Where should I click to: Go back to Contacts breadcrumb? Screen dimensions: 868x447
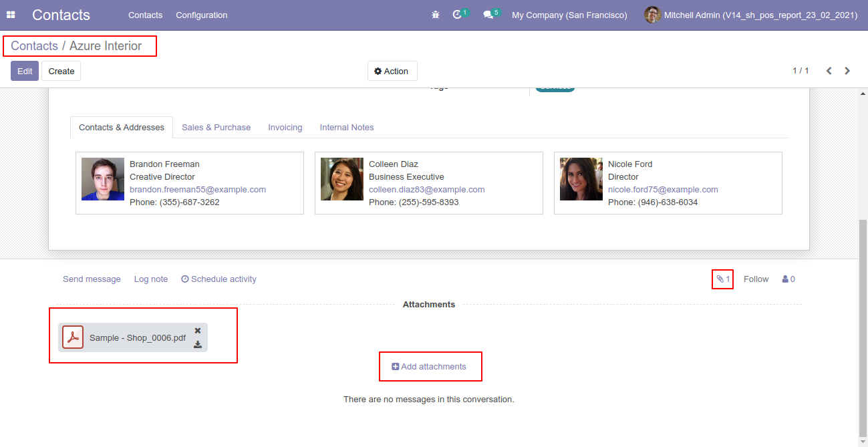tap(34, 46)
